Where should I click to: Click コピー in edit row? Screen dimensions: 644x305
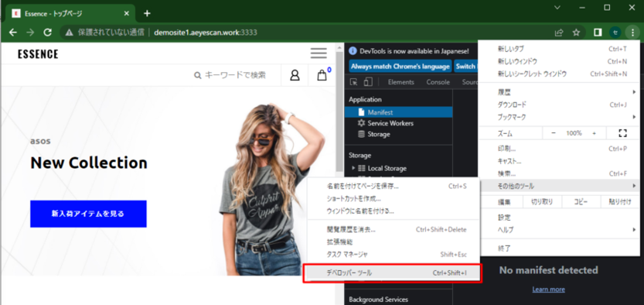(x=581, y=202)
